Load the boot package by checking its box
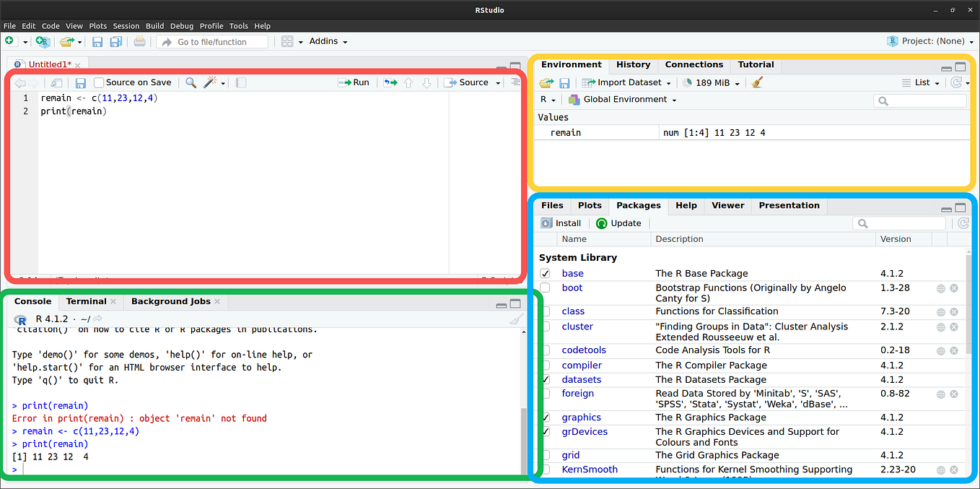This screenshot has height=489, width=980. point(546,287)
